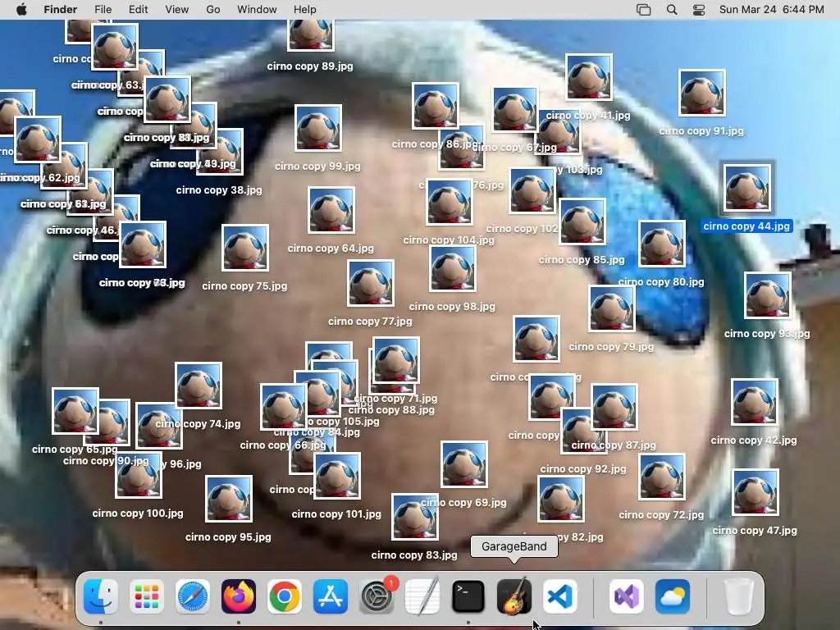840x630 pixels.
Task: Select the file cirno copy 87.jpg
Action: 614,407
